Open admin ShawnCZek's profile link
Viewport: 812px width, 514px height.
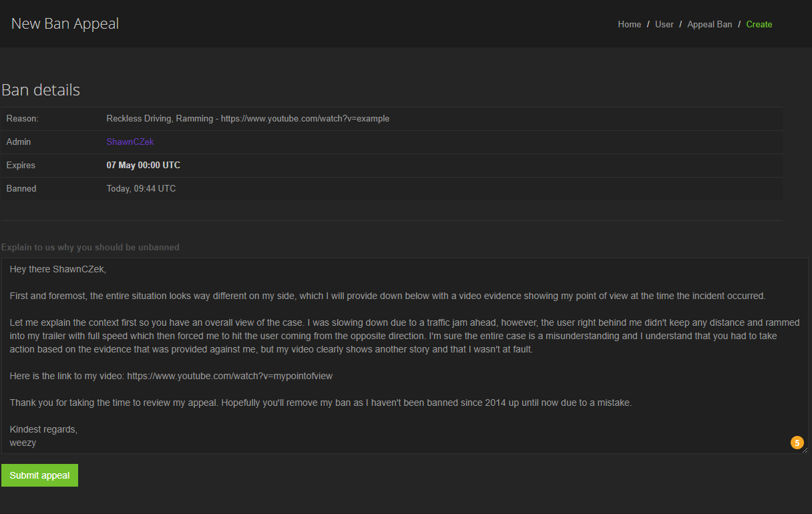point(130,142)
